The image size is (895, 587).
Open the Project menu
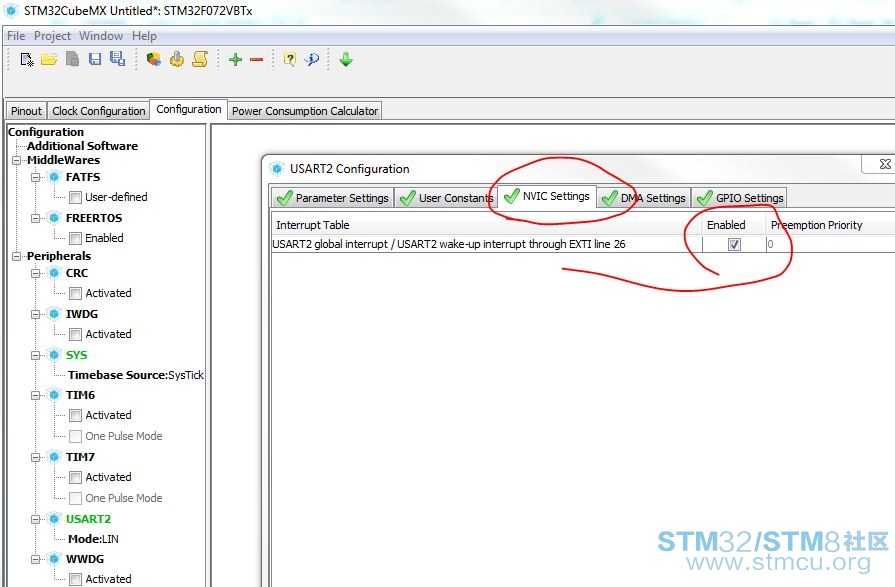[52, 36]
